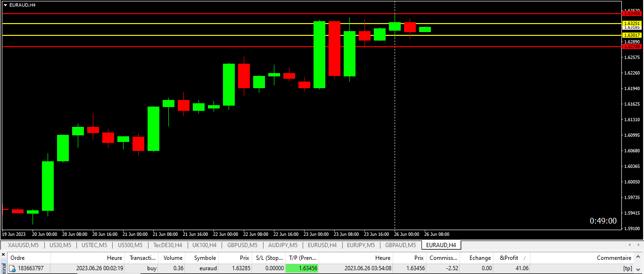Click the Transacti... column header
Screen dimensions: 644x274
[x=142, y=258]
